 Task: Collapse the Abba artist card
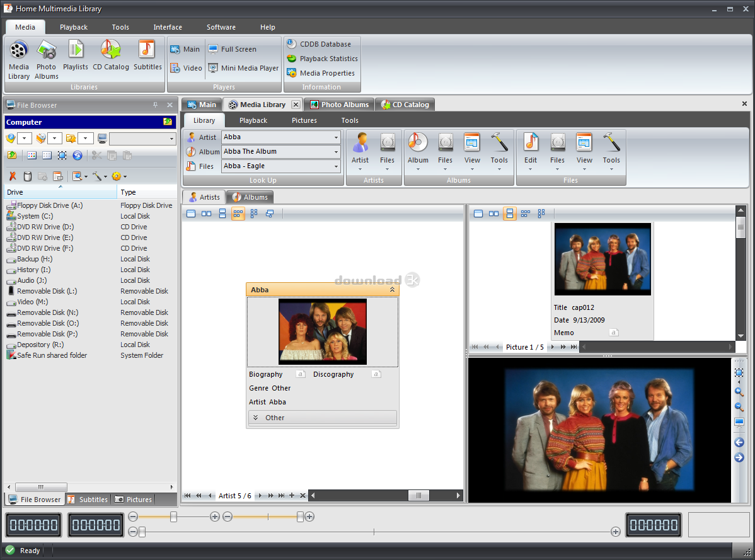(392, 290)
